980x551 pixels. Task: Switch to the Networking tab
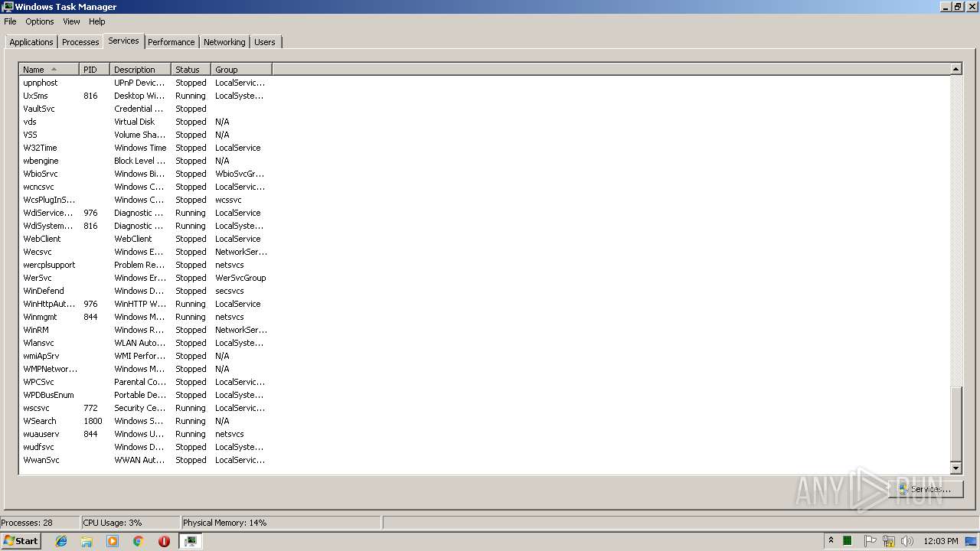point(224,42)
